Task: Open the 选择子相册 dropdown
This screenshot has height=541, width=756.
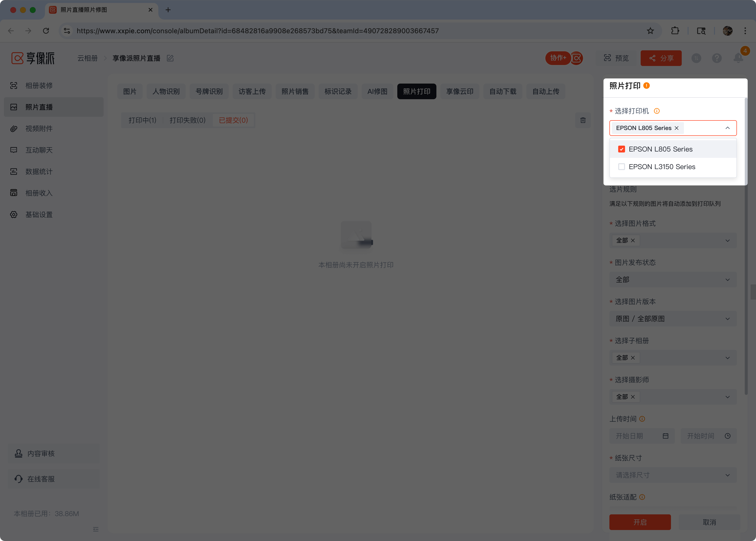Action: click(673, 358)
